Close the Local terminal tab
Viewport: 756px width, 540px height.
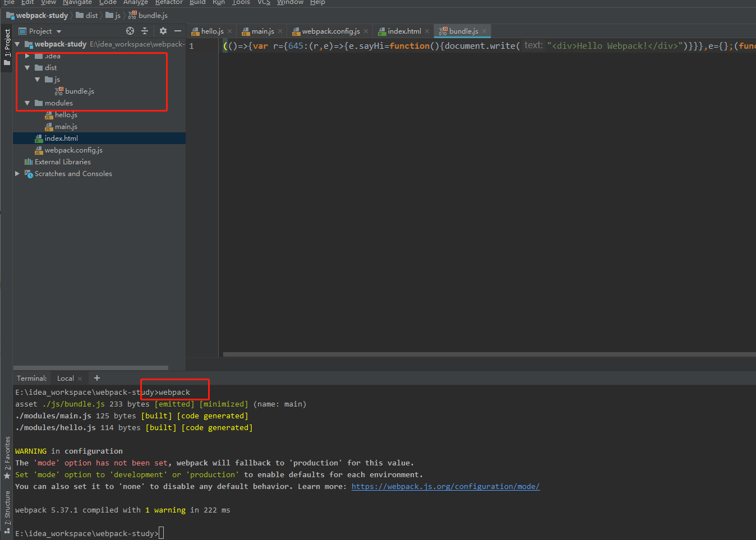click(x=80, y=379)
